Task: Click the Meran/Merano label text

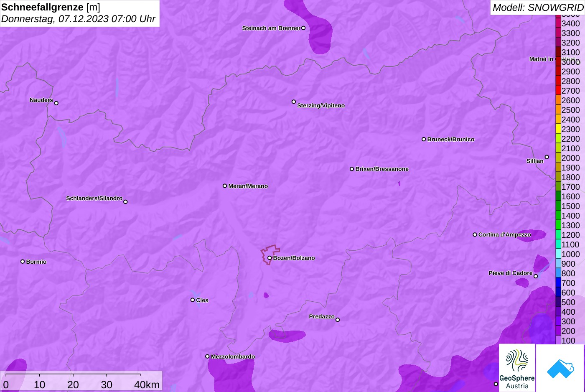Action: coord(248,186)
